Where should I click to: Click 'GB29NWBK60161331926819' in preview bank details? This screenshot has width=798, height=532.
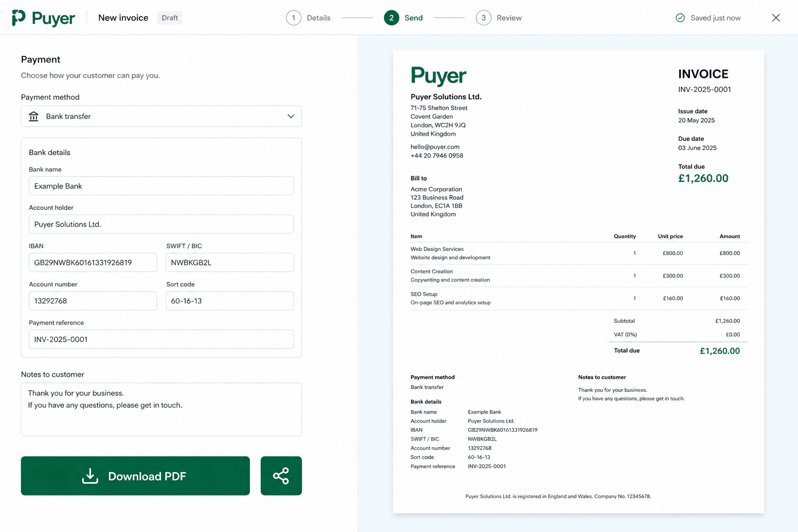click(502, 430)
